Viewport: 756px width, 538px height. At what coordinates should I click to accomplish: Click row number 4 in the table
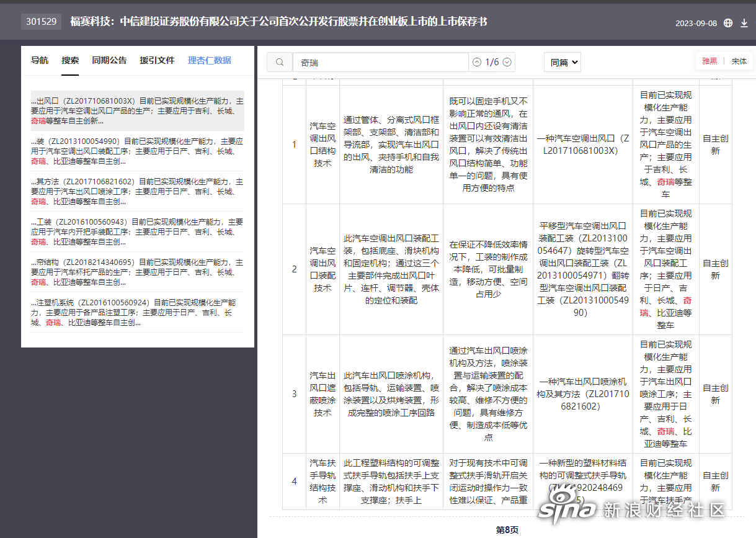point(295,482)
